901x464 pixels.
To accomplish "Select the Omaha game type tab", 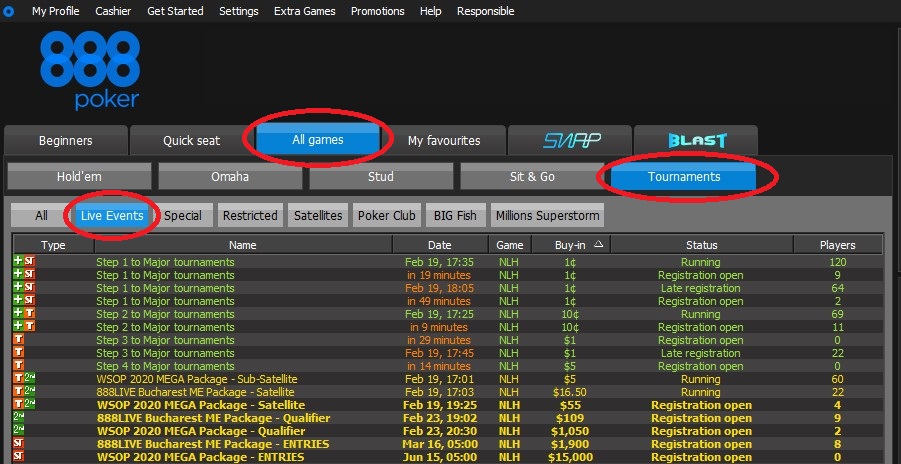I will pyautogui.click(x=230, y=177).
